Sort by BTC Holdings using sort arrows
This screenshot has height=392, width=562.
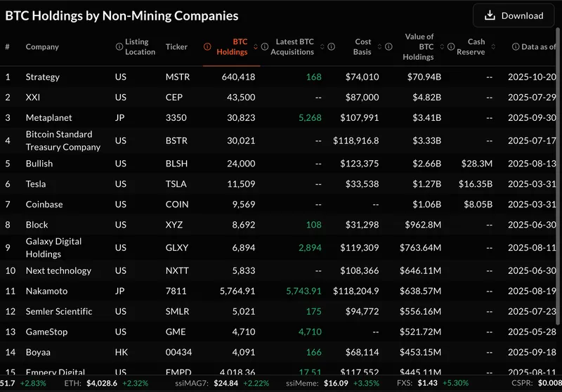coord(256,47)
